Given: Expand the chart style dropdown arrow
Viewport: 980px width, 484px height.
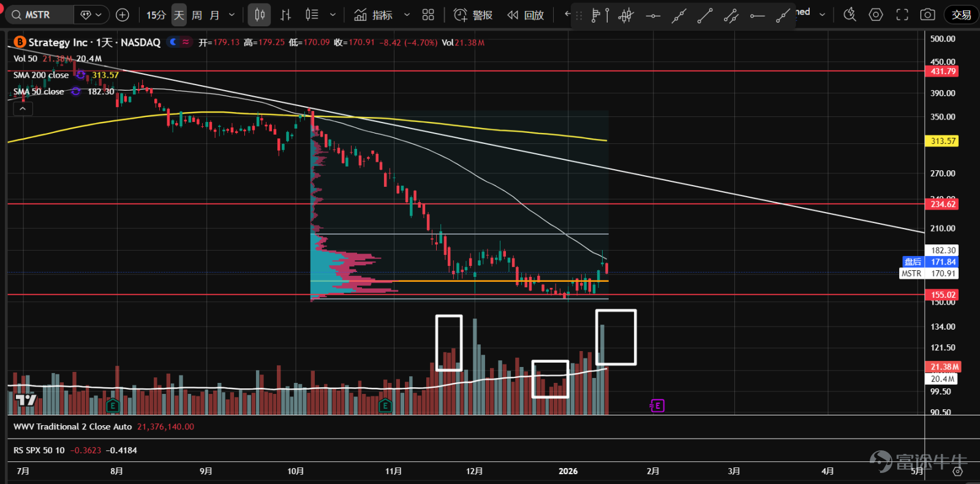Looking at the screenshot, I should pos(333,15).
